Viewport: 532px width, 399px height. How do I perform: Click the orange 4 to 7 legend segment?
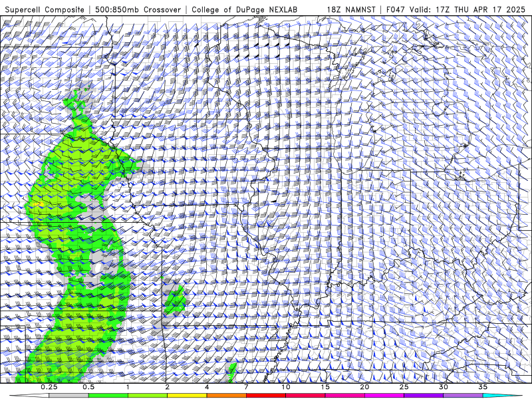tap(226, 396)
